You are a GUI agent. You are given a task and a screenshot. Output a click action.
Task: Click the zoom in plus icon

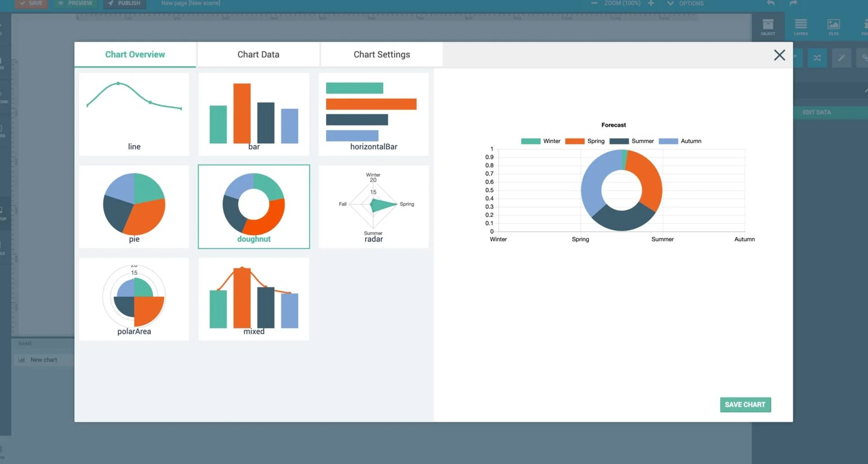pos(651,3)
